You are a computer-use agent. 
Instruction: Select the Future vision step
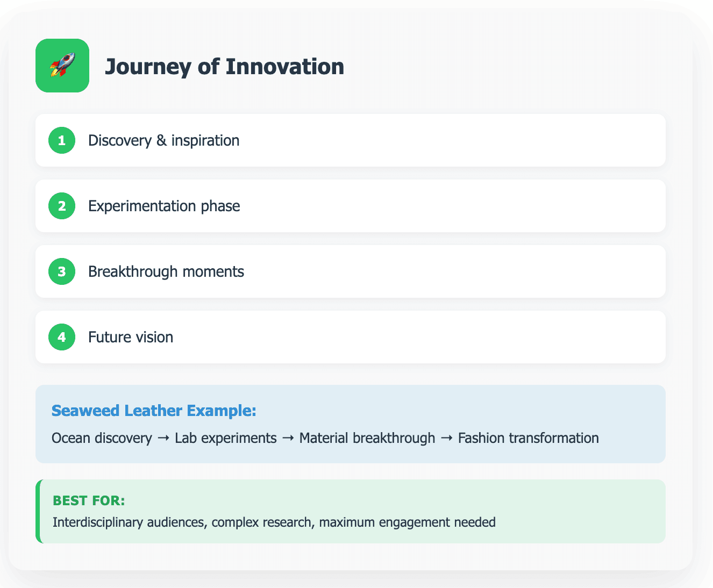pos(351,337)
